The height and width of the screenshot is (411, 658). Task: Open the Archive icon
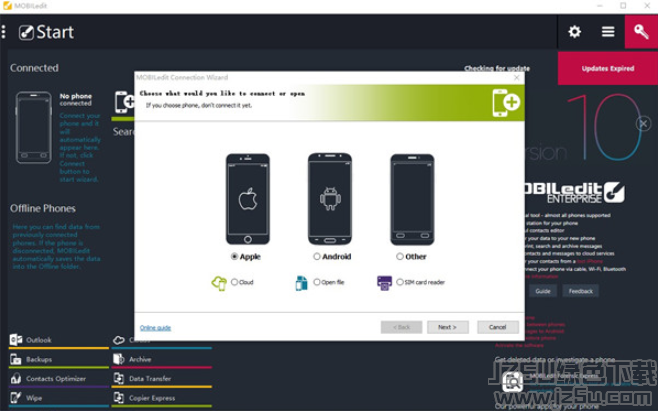[119, 359]
